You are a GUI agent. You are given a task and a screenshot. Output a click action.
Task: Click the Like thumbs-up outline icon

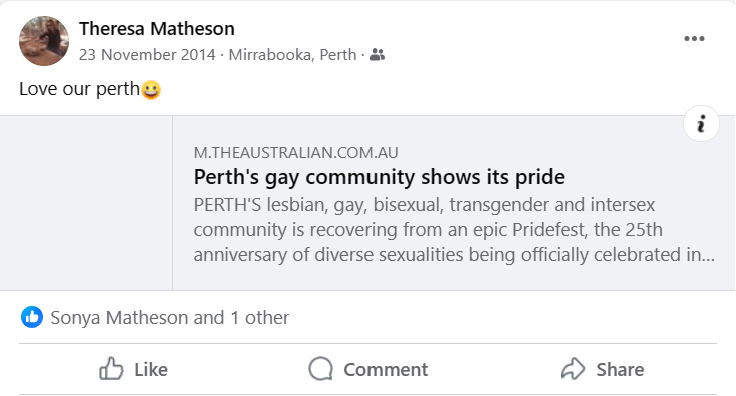111,369
